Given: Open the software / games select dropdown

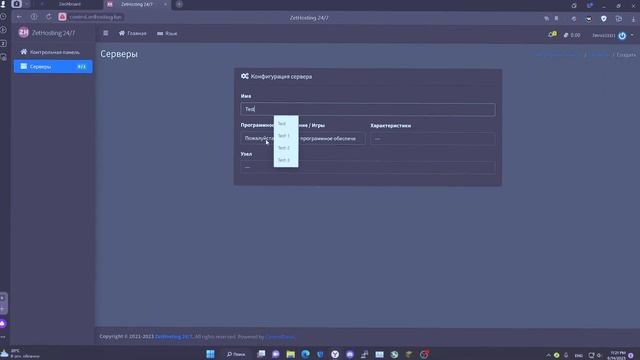Looking at the screenshot, I should (x=303, y=139).
